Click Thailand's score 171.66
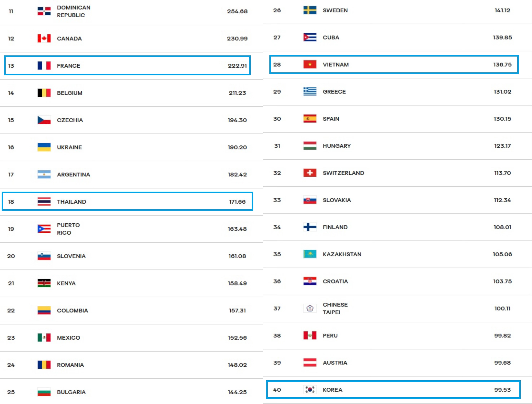 (x=237, y=202)
